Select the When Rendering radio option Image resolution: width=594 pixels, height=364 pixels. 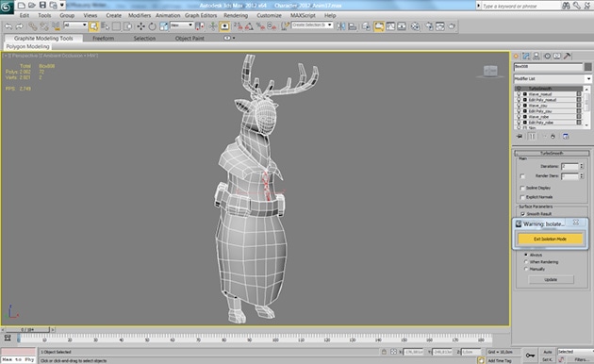click(526, 262)
